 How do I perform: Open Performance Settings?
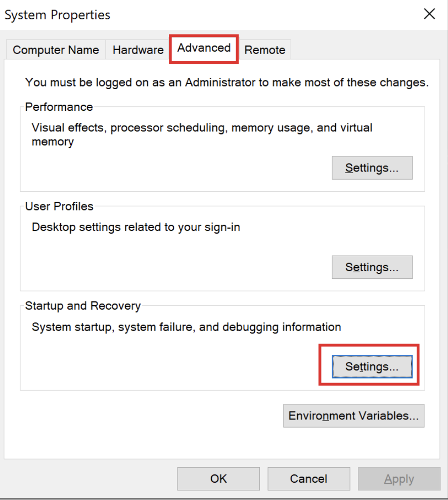(372, 168)
